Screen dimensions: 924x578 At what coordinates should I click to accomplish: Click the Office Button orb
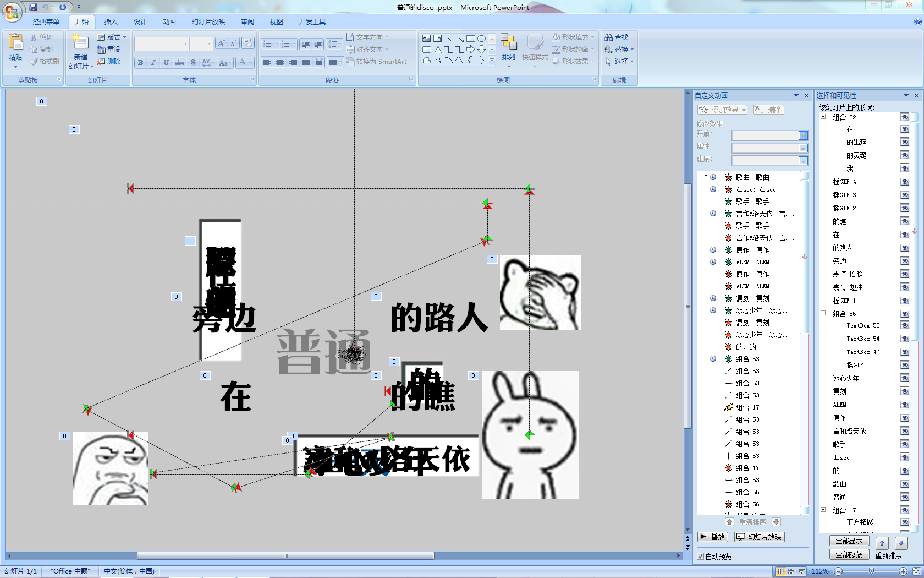pos(12,12)
